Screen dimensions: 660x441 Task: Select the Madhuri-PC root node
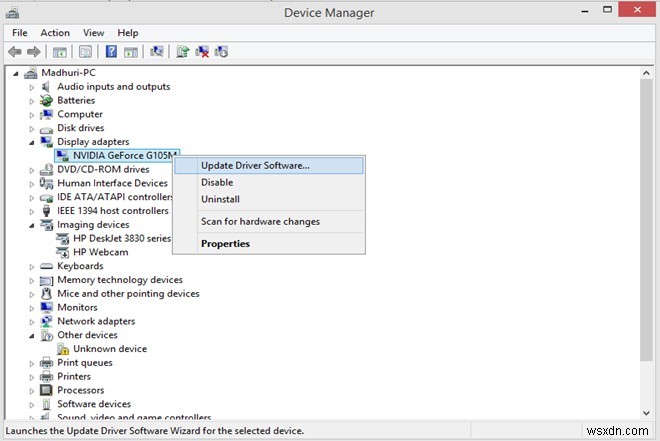coord(68,73)
